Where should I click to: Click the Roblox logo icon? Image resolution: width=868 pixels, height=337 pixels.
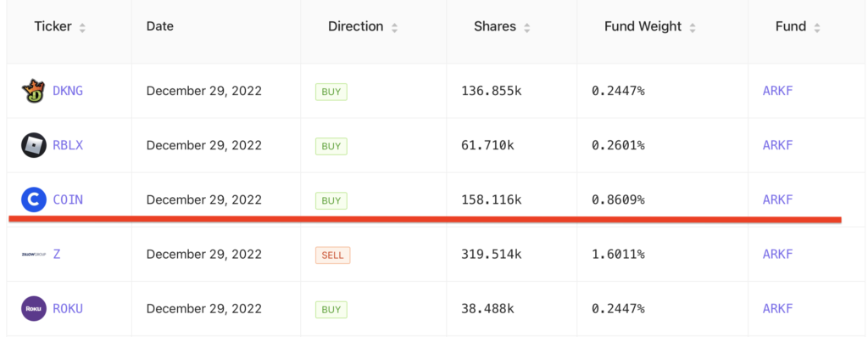click(x=34, y=146)
